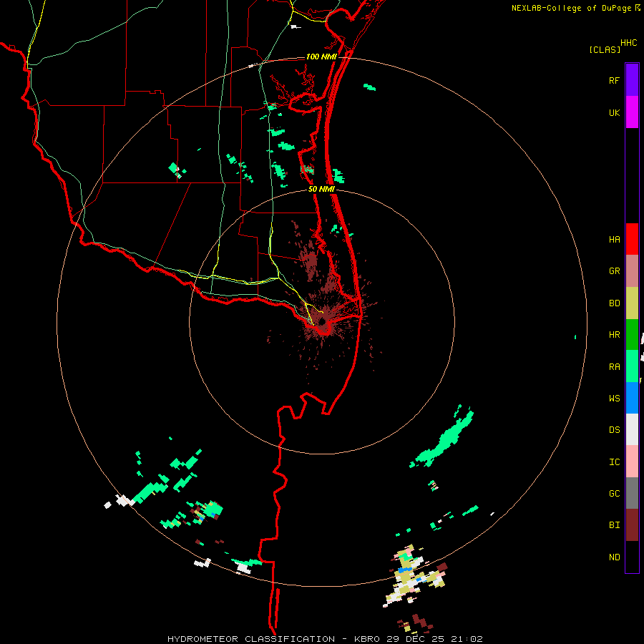Viewport: 644px width, 644px height.
Task: Click the BD yellow legend swatch
Action: pos(632,303)
